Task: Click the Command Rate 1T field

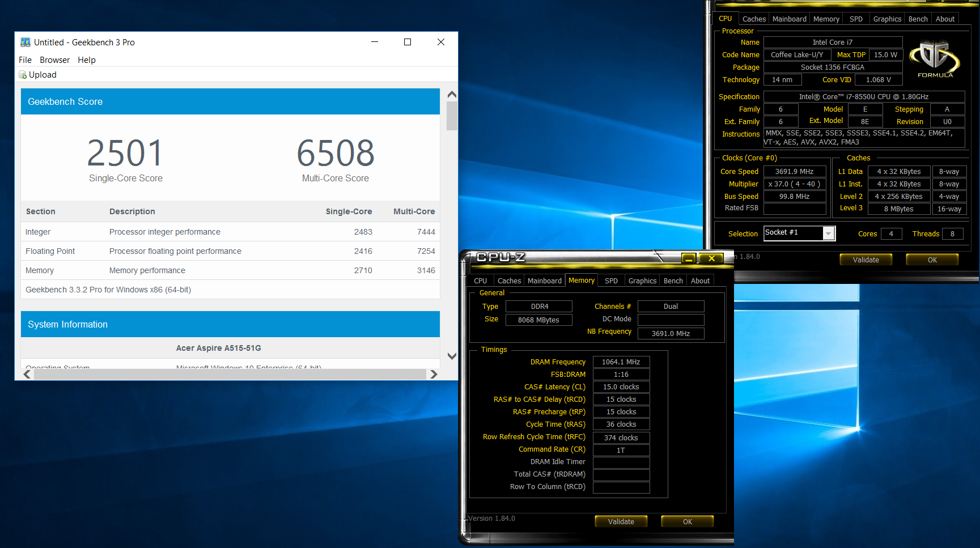Action: click(x=621, y=451)
